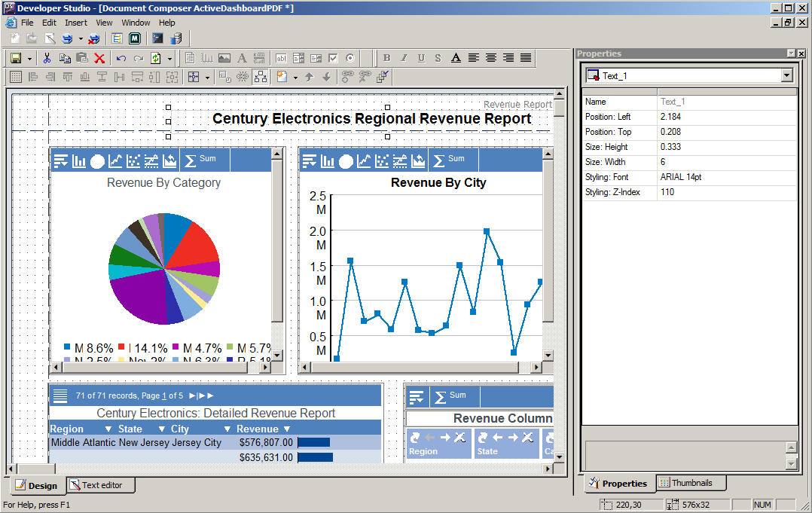
Task: Click the Paste clipboard icon
Action: 82,58
